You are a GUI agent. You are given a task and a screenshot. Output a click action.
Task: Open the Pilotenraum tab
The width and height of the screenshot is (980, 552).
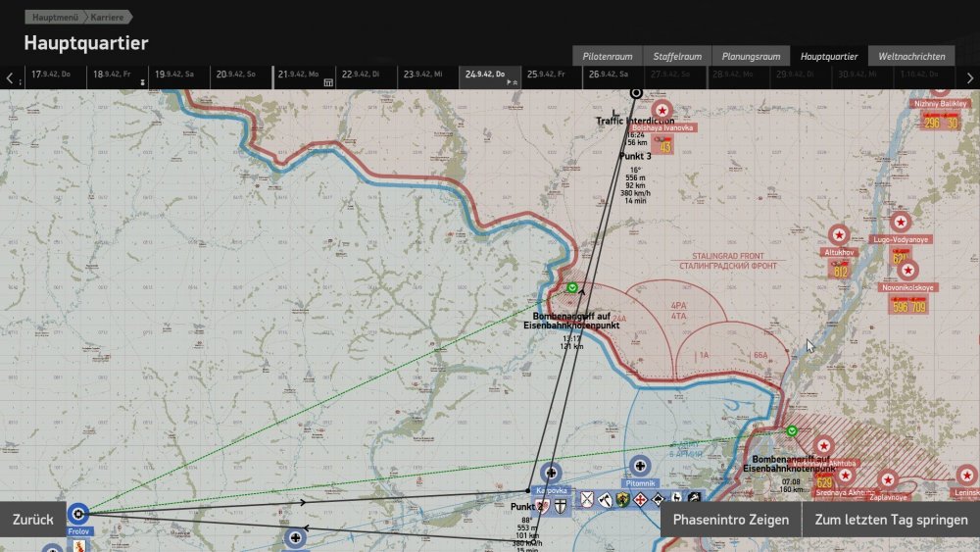pyautogui.click(x=608, y=56)
